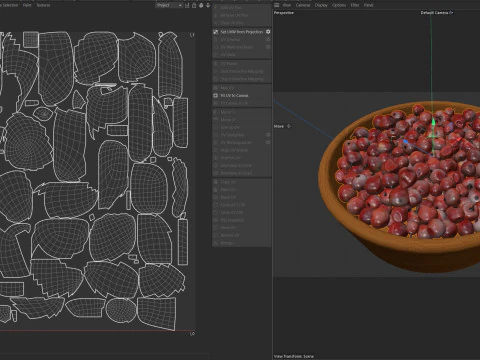The width and height of the screenshot is (480, 360).
Task: Open the gear beside UV Weld and Relax
Action: tap(268, 47)
